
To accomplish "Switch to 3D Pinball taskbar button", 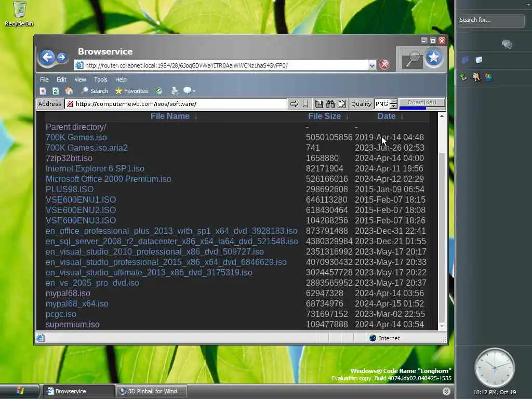I will [x=151, y=391].
